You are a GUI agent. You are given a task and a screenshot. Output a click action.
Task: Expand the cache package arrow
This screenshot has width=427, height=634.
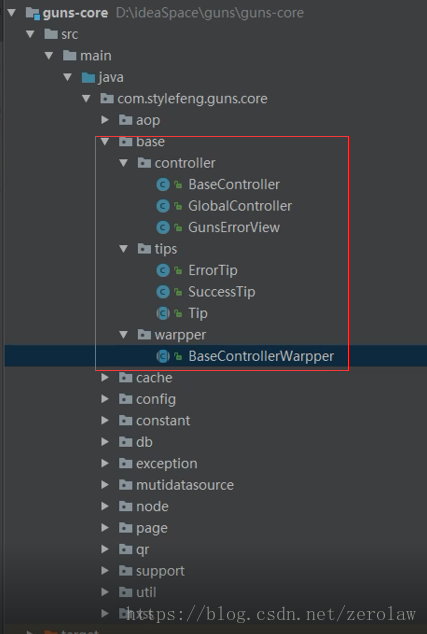(105, 377)
